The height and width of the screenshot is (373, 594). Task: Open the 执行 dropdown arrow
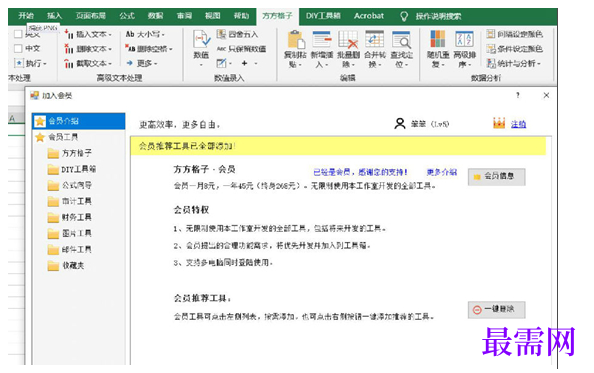click(x=45, y=64)
